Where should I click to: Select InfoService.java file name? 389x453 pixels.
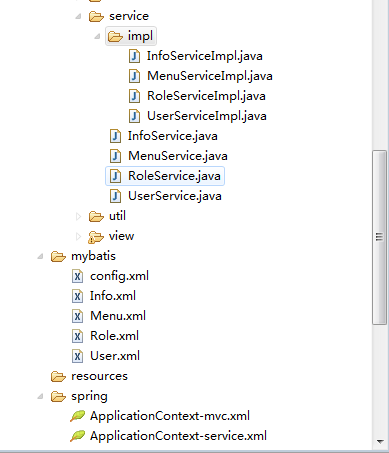(x=173, y=136)
